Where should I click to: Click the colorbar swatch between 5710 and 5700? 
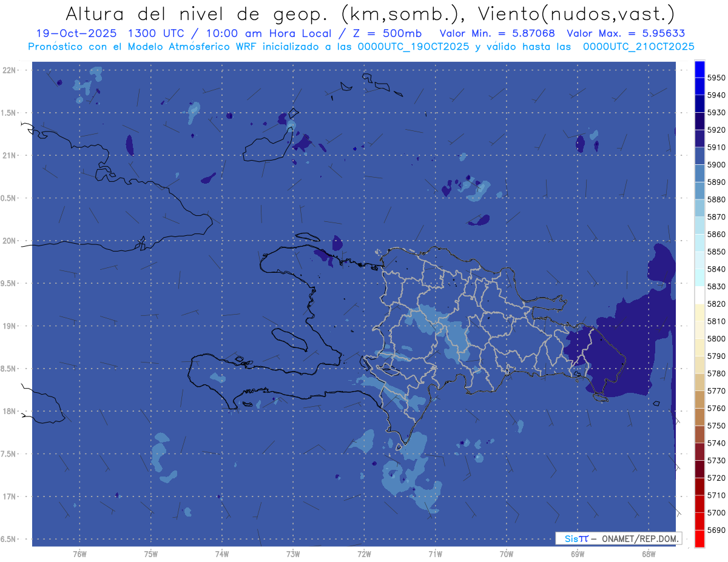pyautogui.click(x=699, y=504)
